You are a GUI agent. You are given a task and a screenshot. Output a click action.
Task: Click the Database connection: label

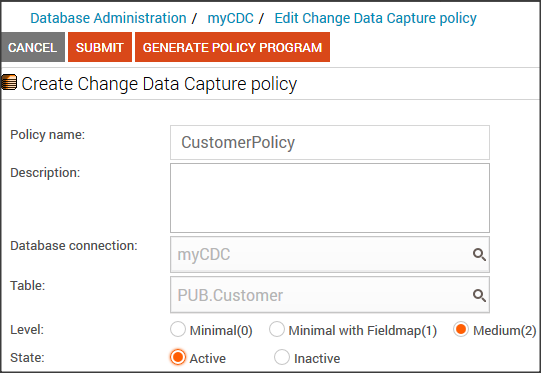click(74, 246)
